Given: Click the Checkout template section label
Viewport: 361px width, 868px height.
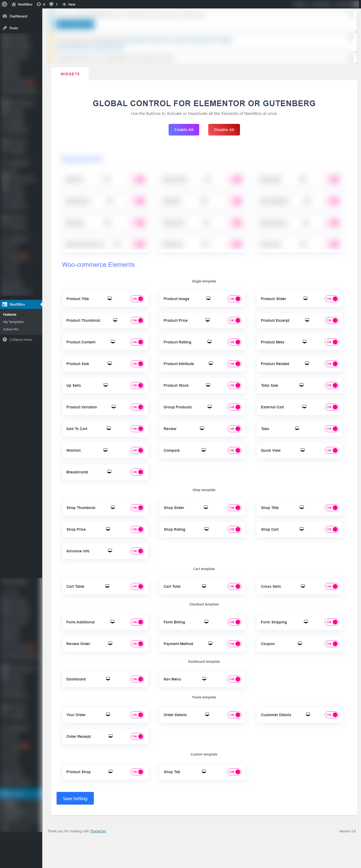Looking at the screenshot, I should click(204, 604).
